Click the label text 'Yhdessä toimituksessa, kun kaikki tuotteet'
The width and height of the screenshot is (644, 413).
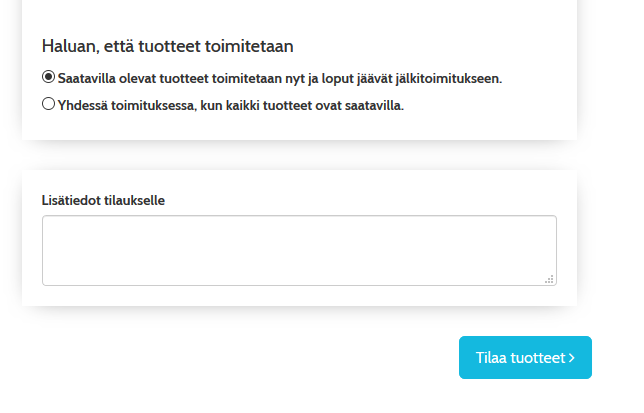[190, 104]
